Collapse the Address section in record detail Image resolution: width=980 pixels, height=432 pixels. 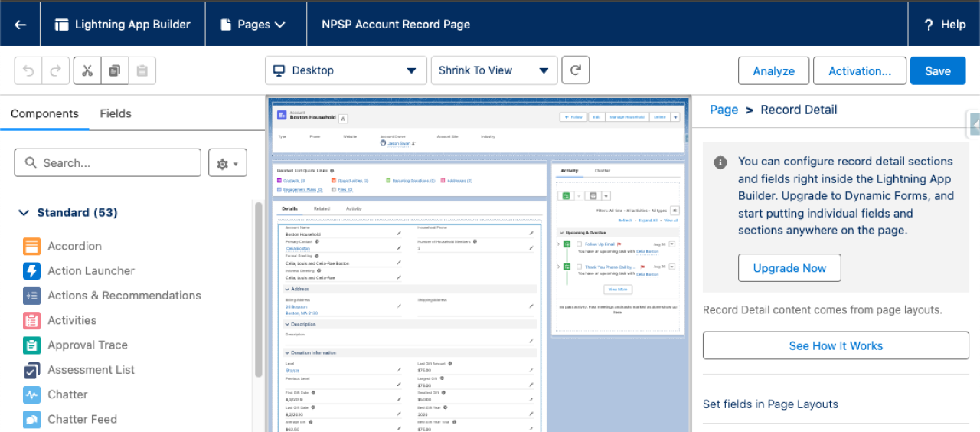pos(286,289)
